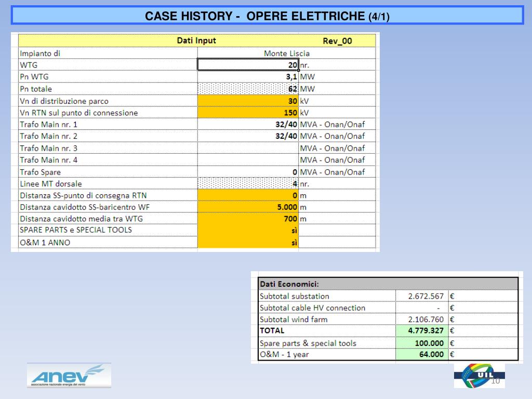Viewport: 532px width, 399px height.
Task: Click the Impianto di row label
Action: click(x=40, y=54)
